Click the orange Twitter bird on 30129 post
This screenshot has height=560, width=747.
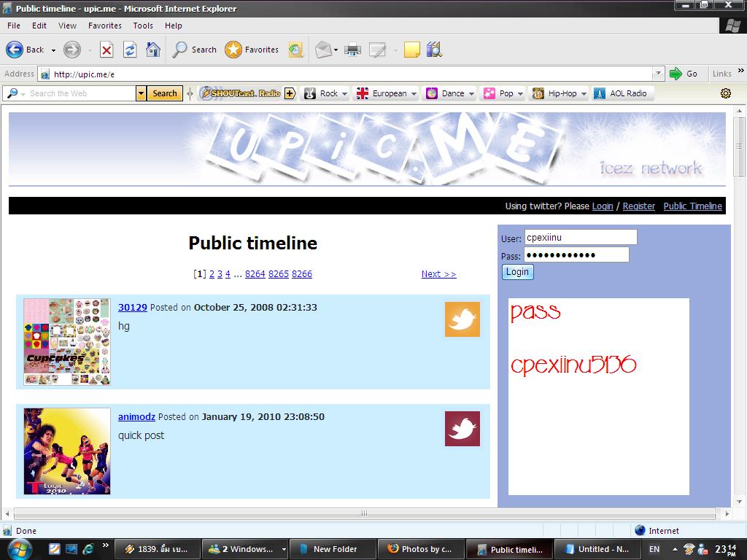point(462,319)
